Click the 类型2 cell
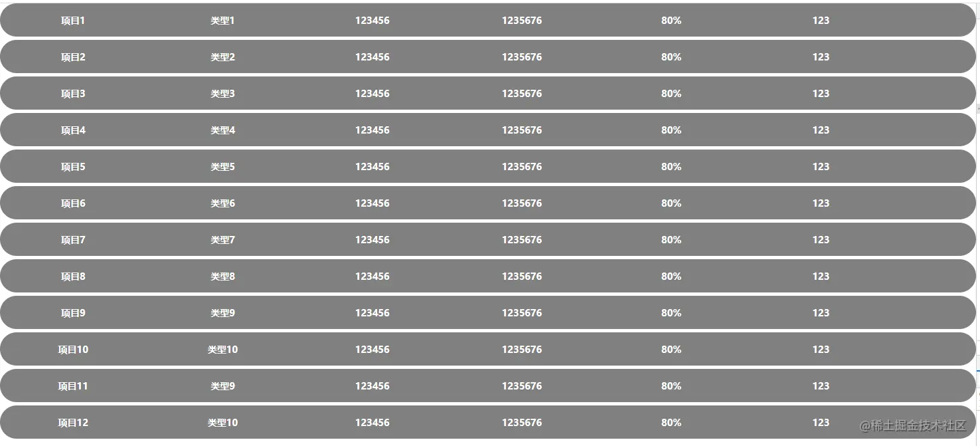This screenshot has width=980, height=446. pos(222,57)
